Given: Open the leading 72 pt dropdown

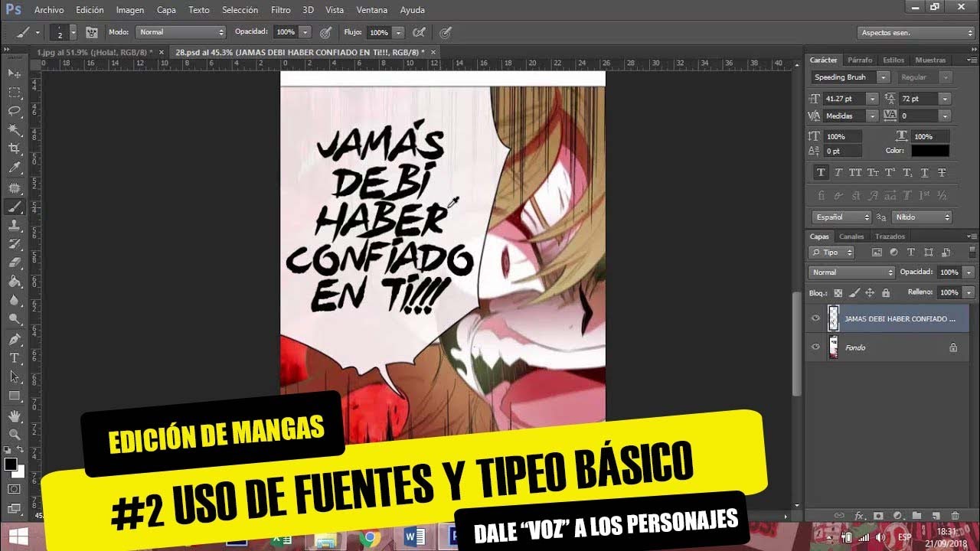Looking at the screenshot, I should (x=945, y=99).
